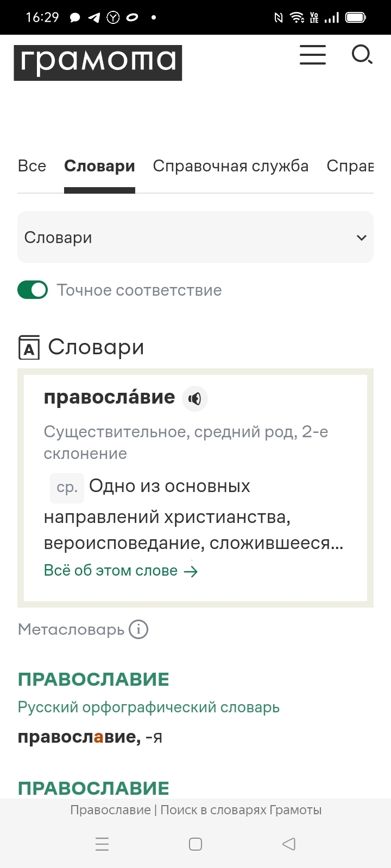Open the hamburger menu icon

click(313, 55)
